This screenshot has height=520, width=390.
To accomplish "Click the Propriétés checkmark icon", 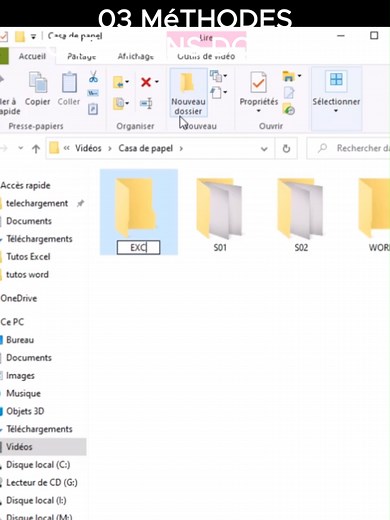I will 259,82.
